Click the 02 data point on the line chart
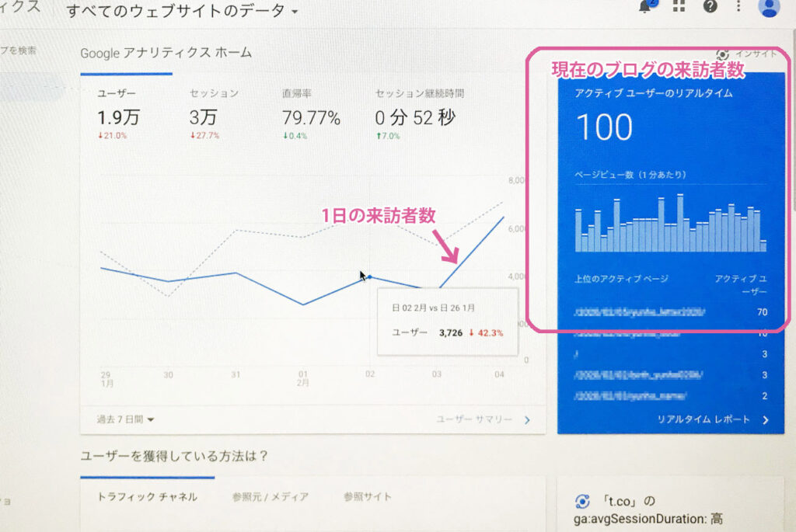This screenshot has height=532, width=796. (369, 277)
